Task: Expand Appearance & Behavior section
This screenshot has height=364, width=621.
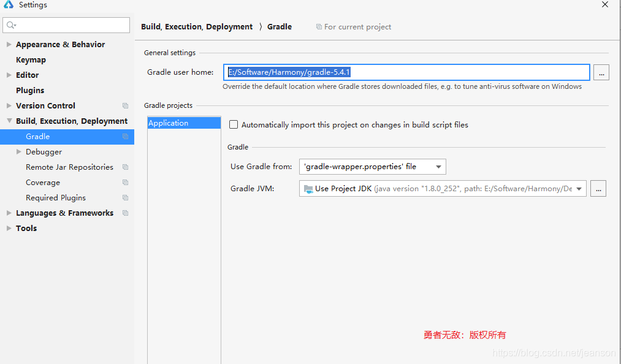Action: (9, 44)
